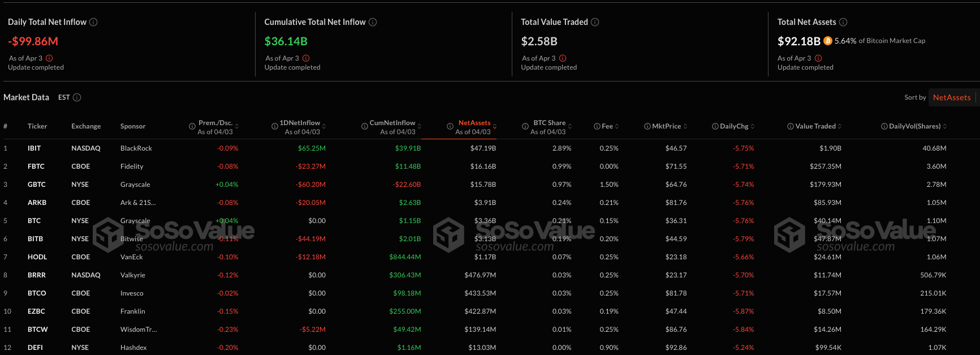The width and height of the screenshot is (980, 355).
Task: Sort by BTC Share column arrows
Action: pyautogui.click(x=570, y=126)
